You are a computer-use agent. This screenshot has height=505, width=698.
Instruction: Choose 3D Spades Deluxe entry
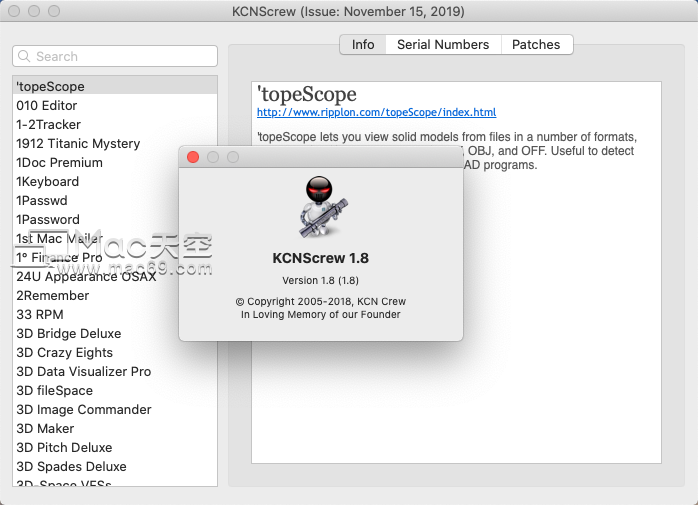point(115,467)
